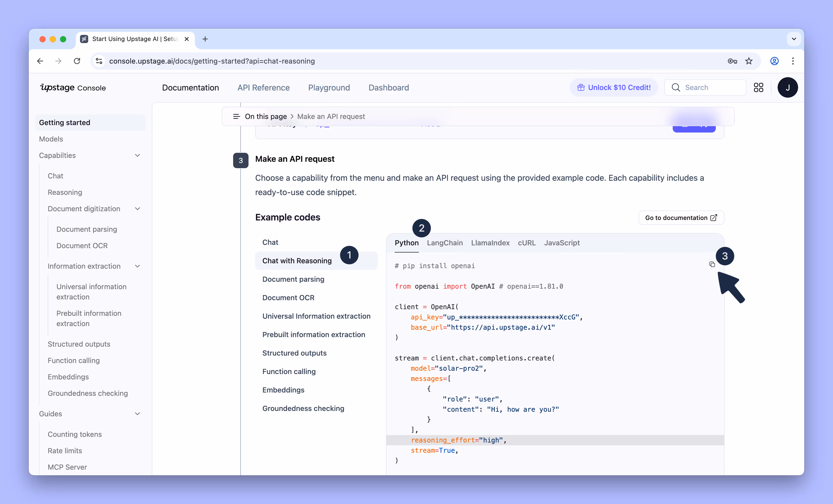Open the password key icon

coord(732,61)
